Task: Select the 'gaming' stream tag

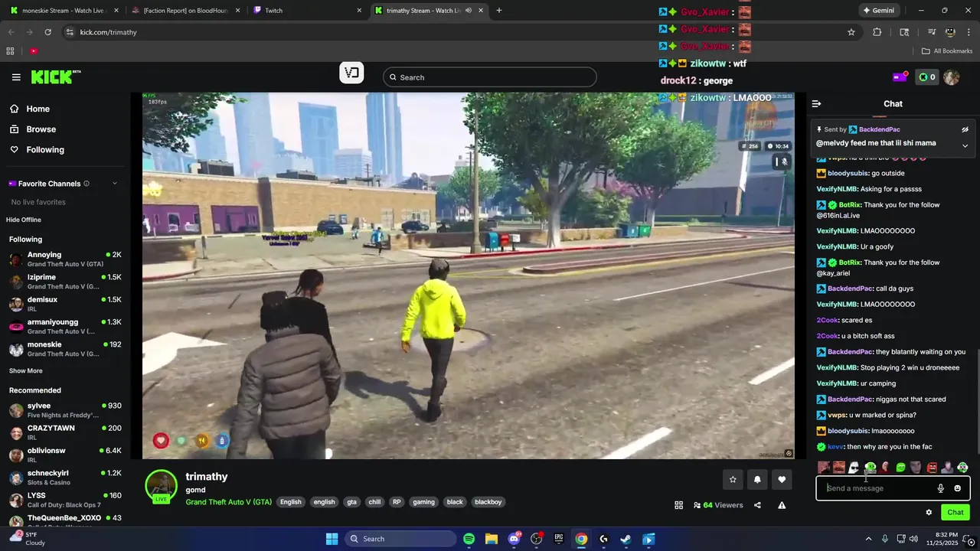Action: click(x=423, y=502)
